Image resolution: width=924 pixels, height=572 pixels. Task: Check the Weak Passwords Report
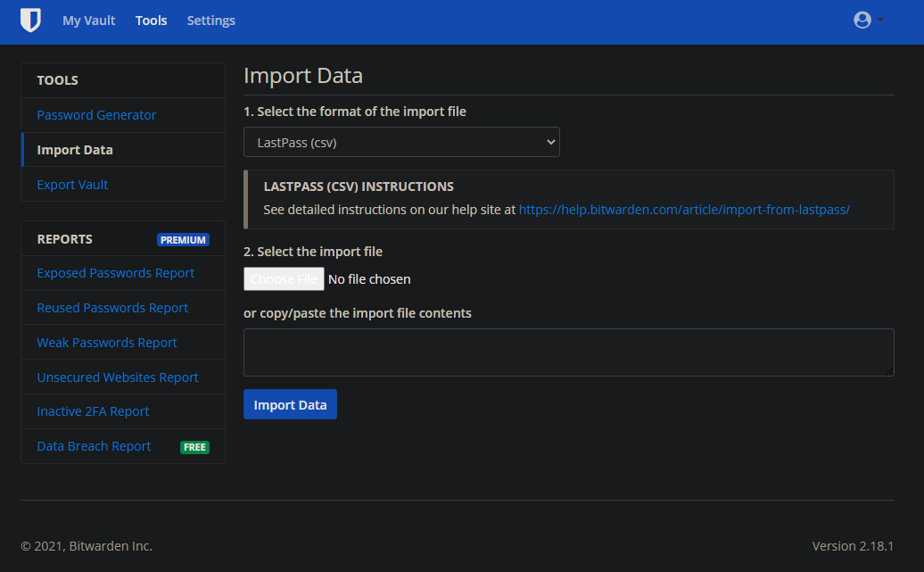(x=106, y=342)
